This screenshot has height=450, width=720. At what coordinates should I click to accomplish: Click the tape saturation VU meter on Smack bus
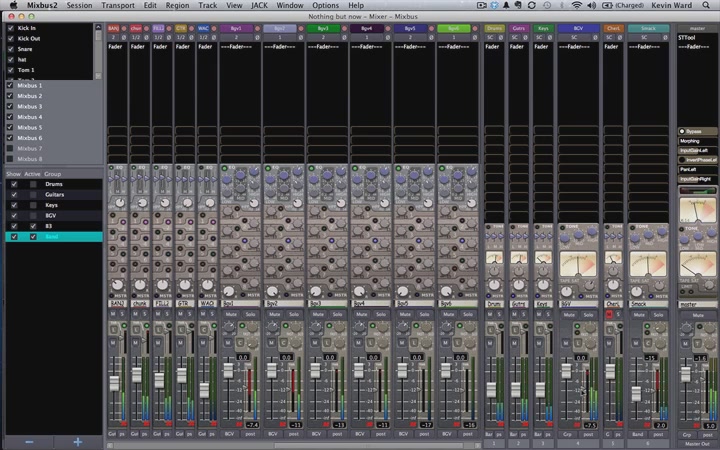point(647,264)
